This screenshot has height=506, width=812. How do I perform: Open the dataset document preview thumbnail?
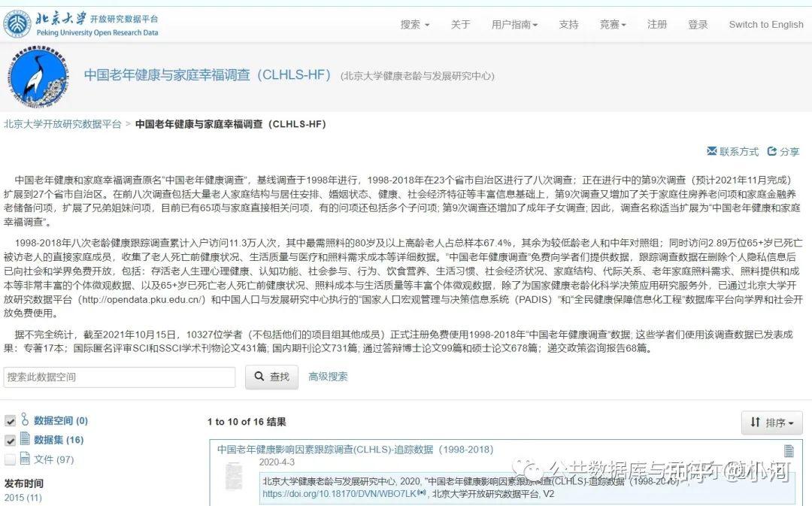[234, 476]
